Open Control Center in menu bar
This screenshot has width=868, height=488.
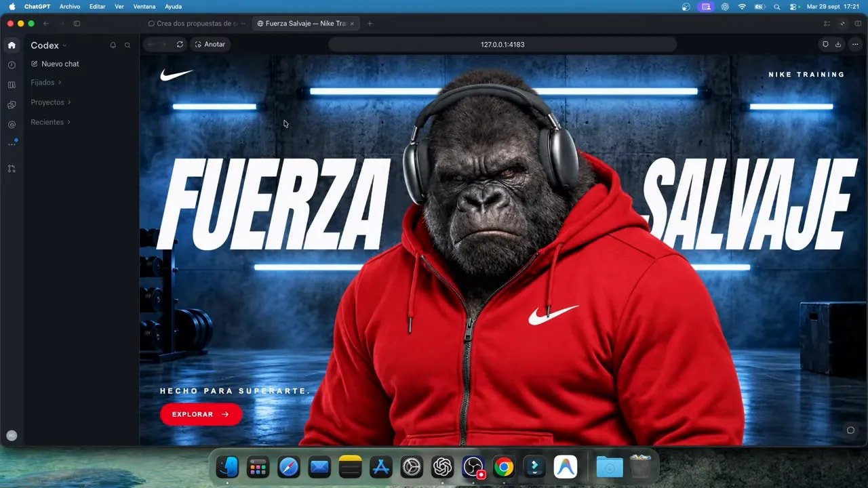coord(793,6)
